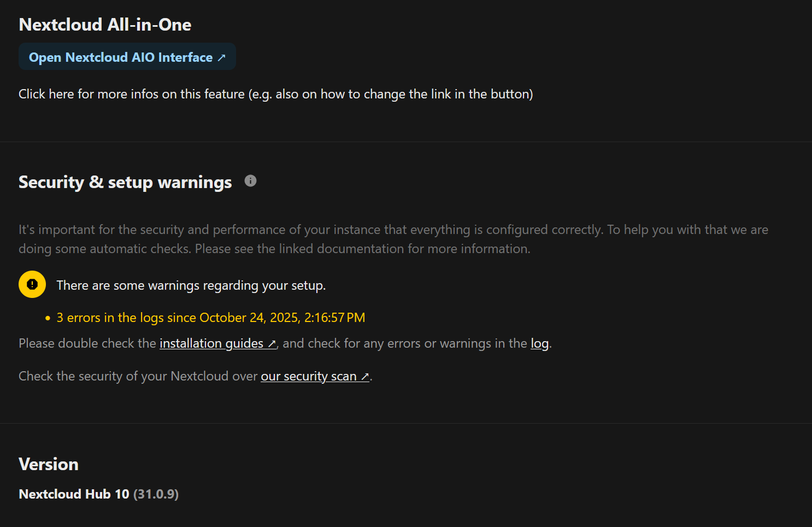Click 'There are some warnings regarding your setup' message
This screenshot has height=527, width=812.
(x=191, y=285)
